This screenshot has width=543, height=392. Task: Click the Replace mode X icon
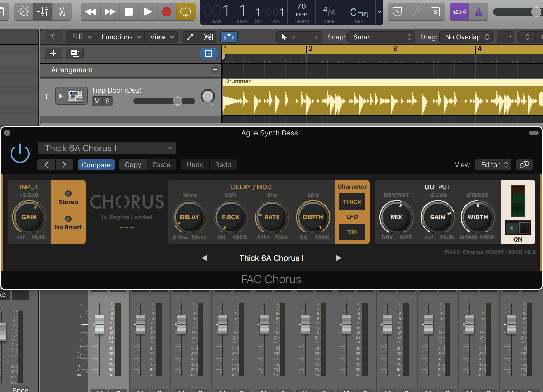[x=397, y=12]
